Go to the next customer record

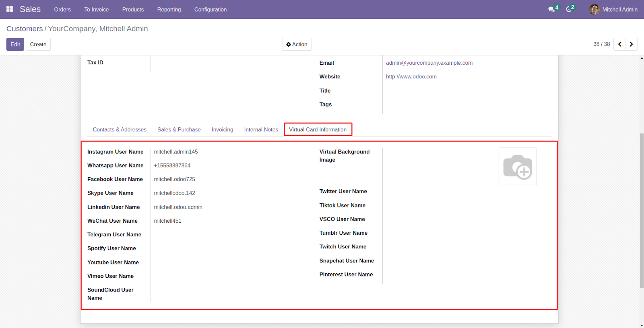point(631,44)
